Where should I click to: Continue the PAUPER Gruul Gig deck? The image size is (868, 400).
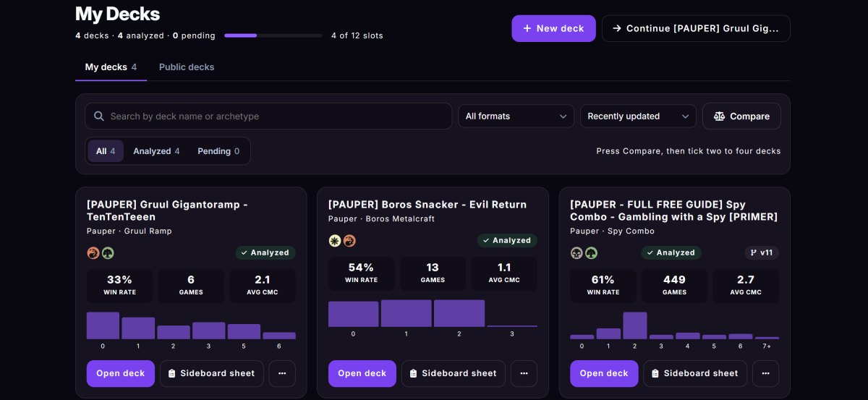[696, 29]
